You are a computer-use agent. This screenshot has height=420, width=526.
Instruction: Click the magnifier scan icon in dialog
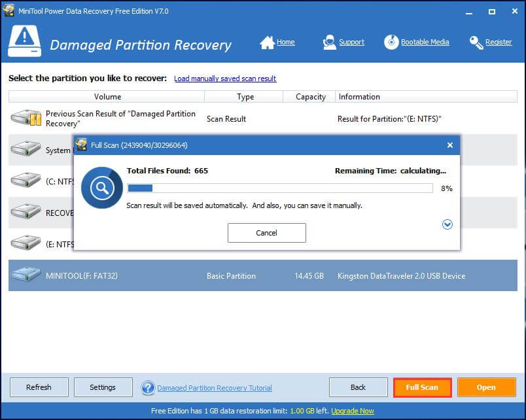[102, 188]
